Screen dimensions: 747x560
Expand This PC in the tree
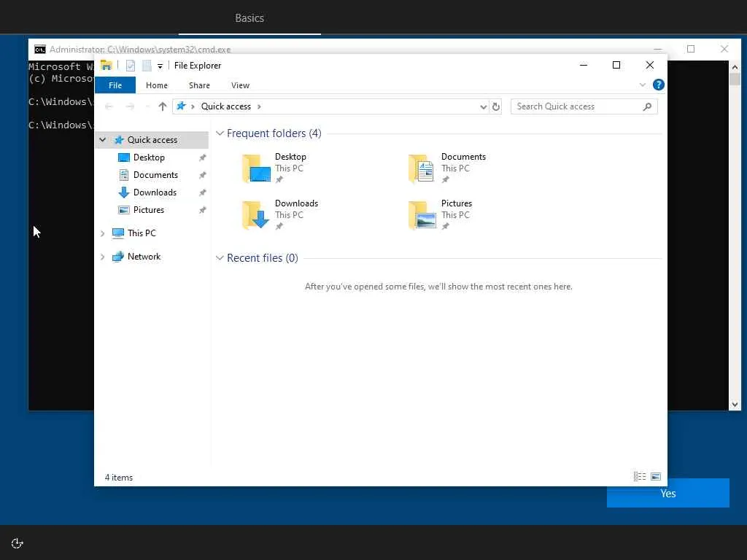pos(102,233)
